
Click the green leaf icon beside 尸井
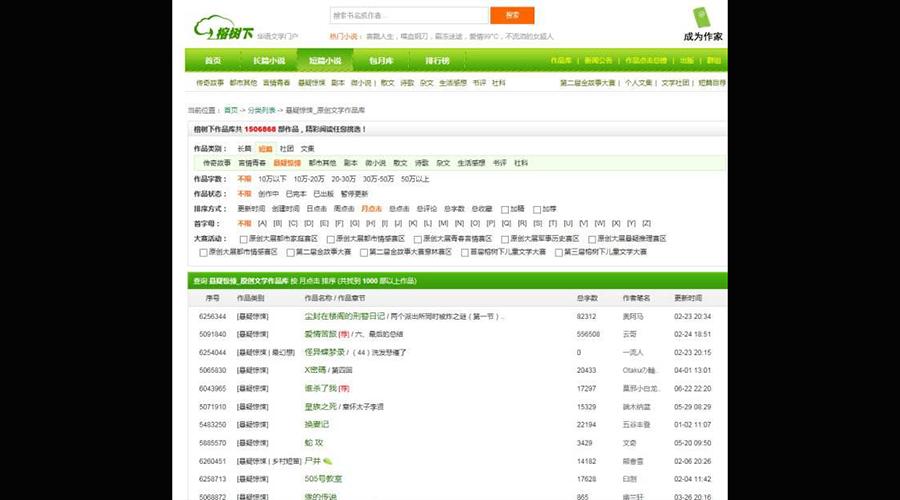[x=327, y=461]
